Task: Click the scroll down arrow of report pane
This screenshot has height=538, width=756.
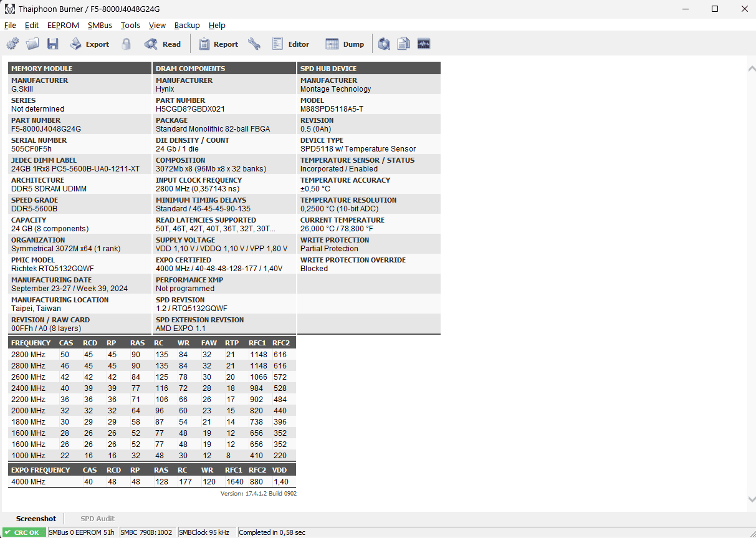Action: (x=751, y=499)
